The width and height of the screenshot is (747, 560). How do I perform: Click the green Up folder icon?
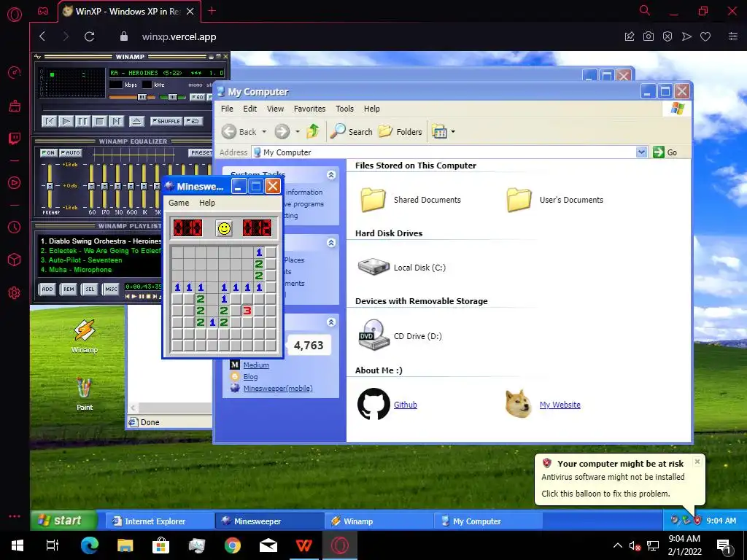(312, 131)
